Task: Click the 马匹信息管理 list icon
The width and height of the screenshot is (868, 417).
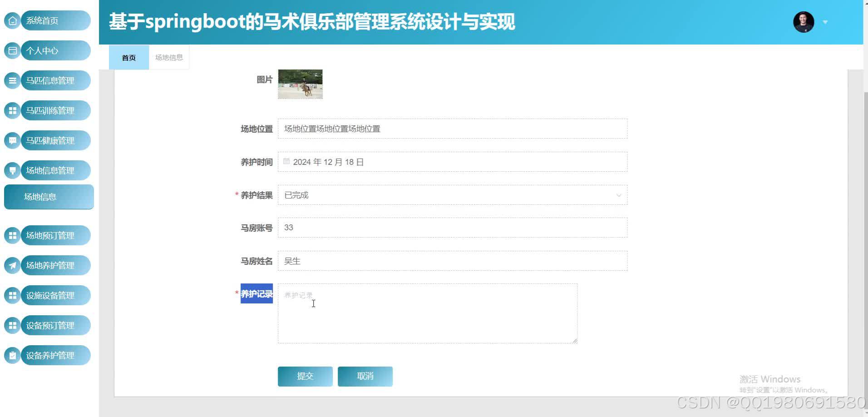Action: coord(12,80)
